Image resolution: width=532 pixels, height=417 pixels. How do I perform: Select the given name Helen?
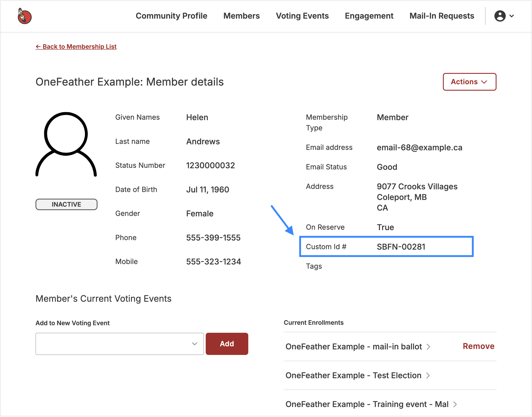coord(197,117)
